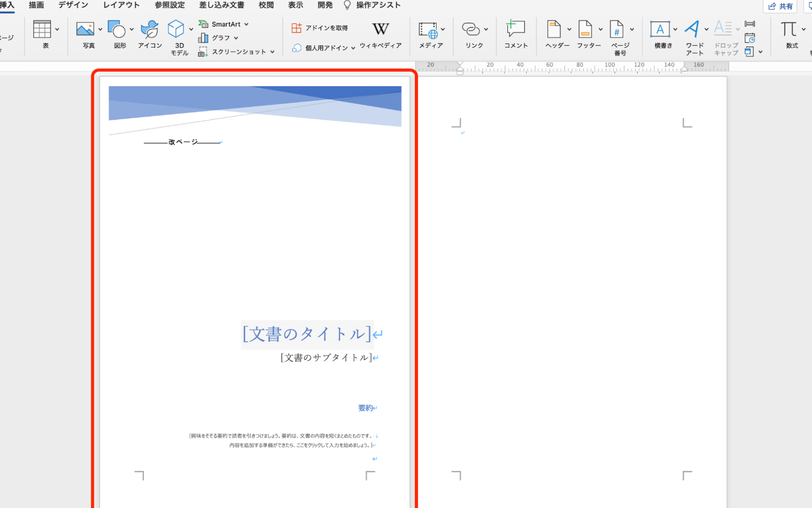Viewport: 812px width, 508px height.
Task: Click the アドインを取得 button
Action: click(321, 28)
